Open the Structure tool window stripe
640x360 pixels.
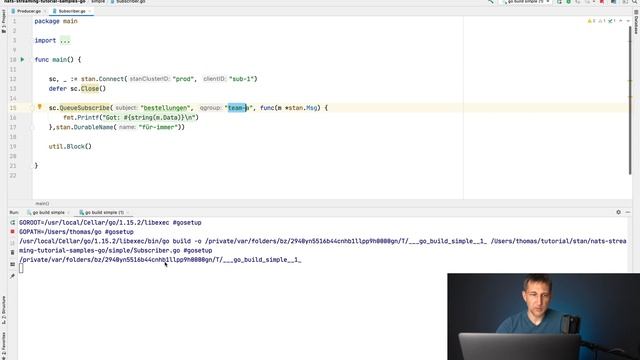pyautogui.click(x=4, y=310)
